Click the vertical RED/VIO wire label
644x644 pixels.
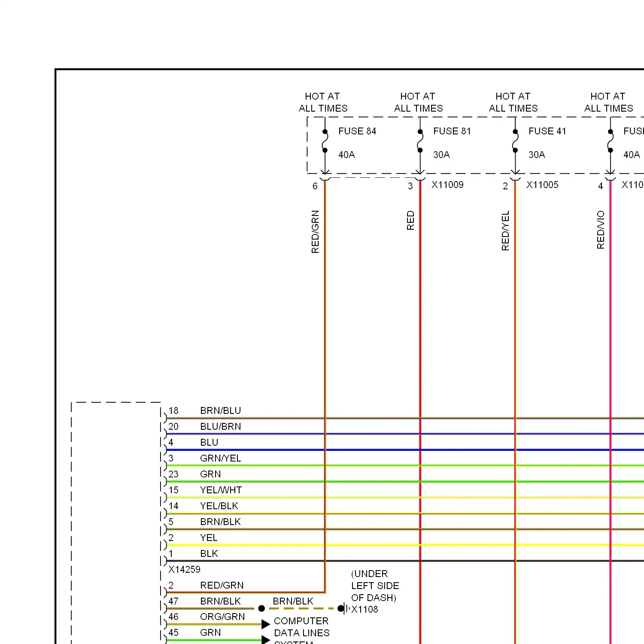[601, 230]
